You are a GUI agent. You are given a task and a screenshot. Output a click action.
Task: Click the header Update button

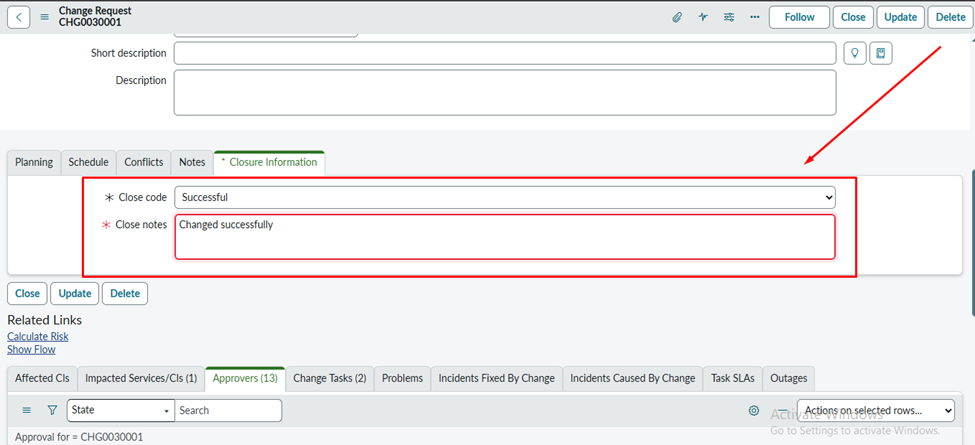point(900,17)
